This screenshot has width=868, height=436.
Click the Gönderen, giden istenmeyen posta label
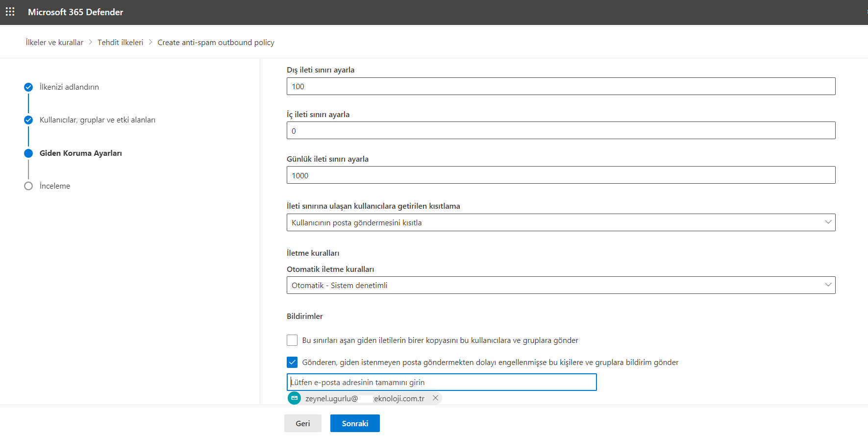[490, 363]
